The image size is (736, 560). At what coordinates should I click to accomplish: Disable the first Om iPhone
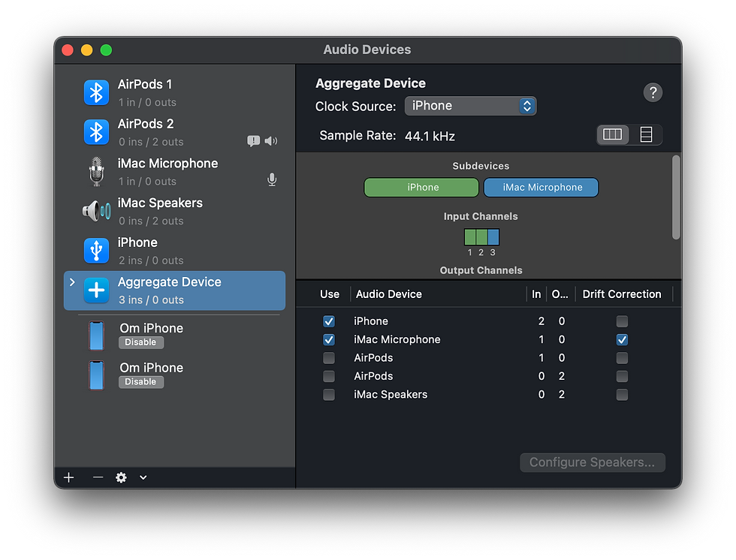coord(141,342)
